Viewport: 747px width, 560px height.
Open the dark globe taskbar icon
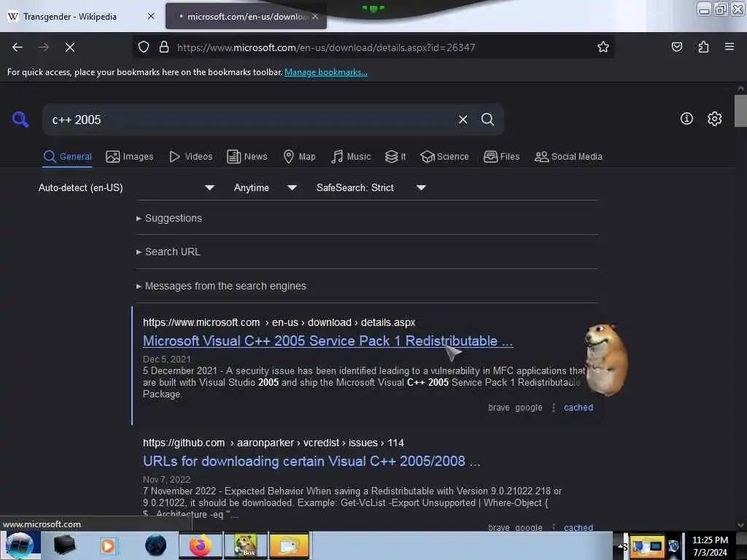(x=155, y=545)
